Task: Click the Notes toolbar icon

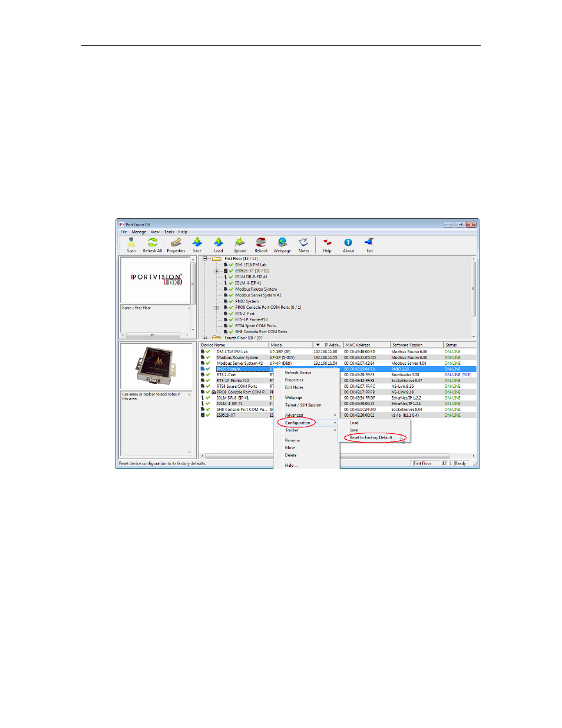Action: click(x=303, y=242)
